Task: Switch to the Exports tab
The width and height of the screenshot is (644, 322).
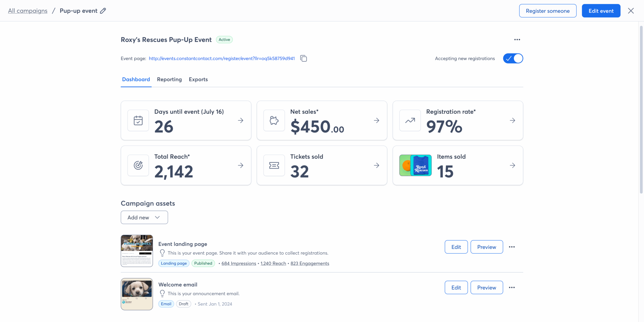Action: click(198, 79)
